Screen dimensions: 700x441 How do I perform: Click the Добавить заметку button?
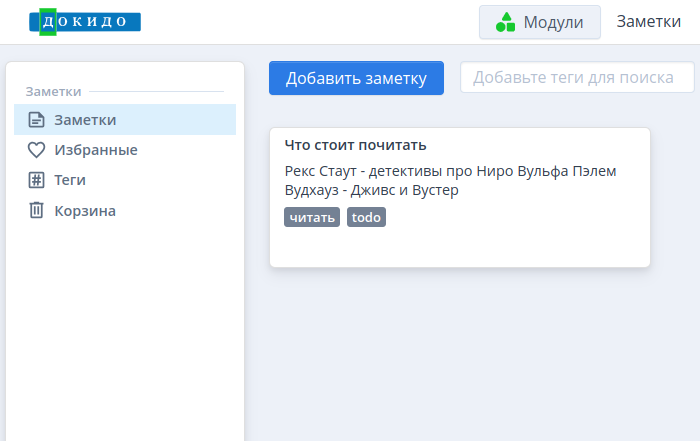pos(356,78)
